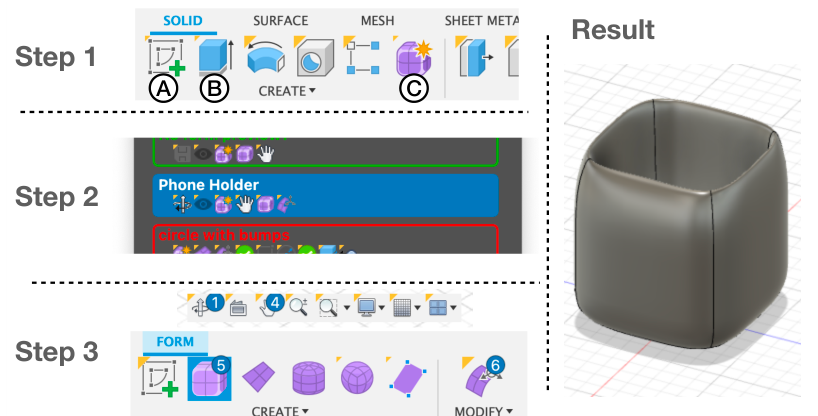
Task: Open the MODIFY dropdown in the FORM toolbar
Action: point(484,410)
